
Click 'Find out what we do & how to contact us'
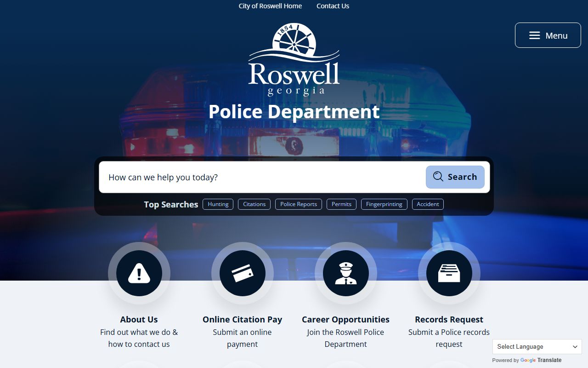tap(139, 338)
